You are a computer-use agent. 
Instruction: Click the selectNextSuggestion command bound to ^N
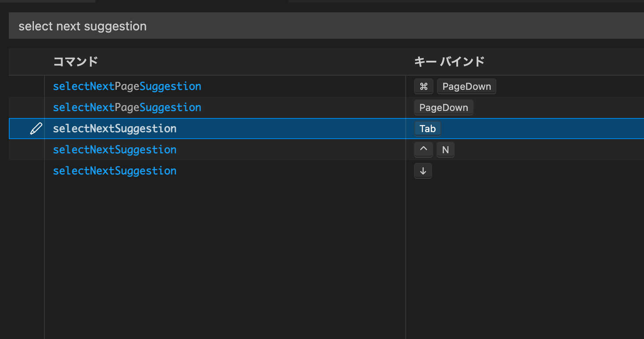[115, 150]
